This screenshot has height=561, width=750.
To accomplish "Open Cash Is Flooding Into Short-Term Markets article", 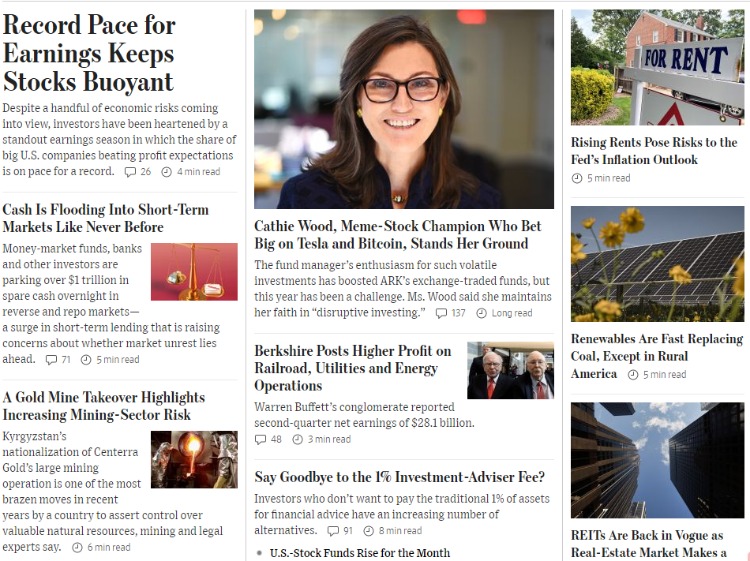I will (x=106, y=218).
